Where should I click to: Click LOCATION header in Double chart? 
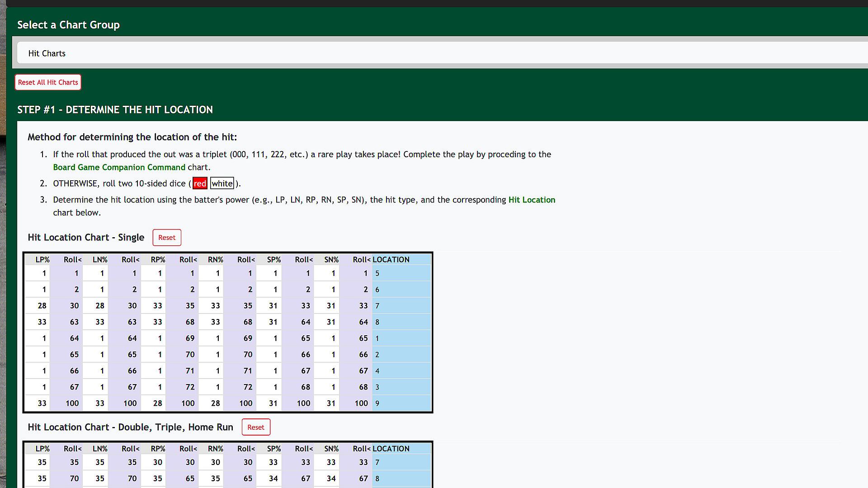click(391, 449)
